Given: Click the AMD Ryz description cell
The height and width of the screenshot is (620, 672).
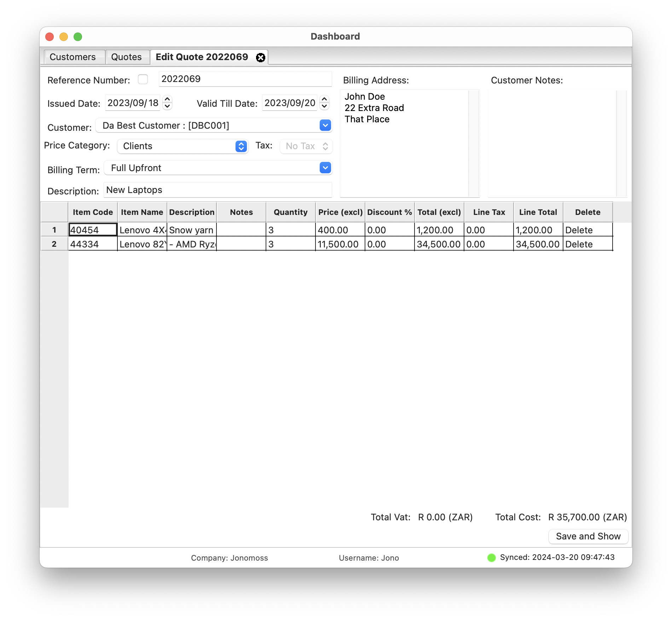Looking at the screenshot, I should point(192,244).
